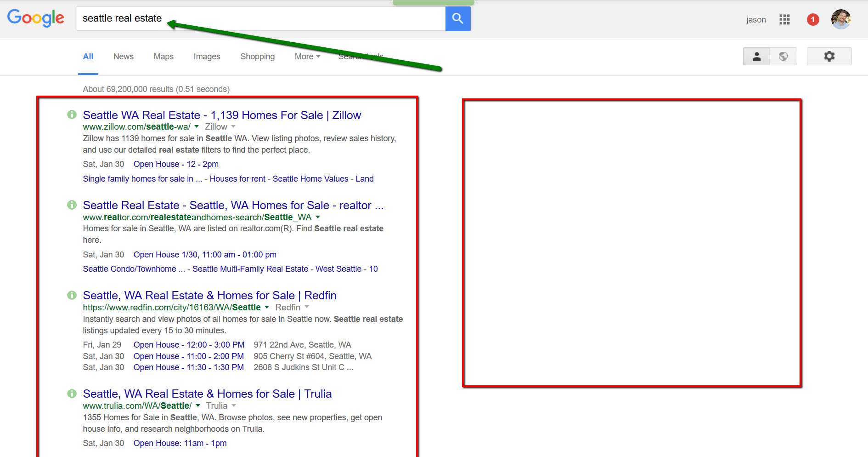Click the About 69,200,000 results text

[x=156, y=89]
